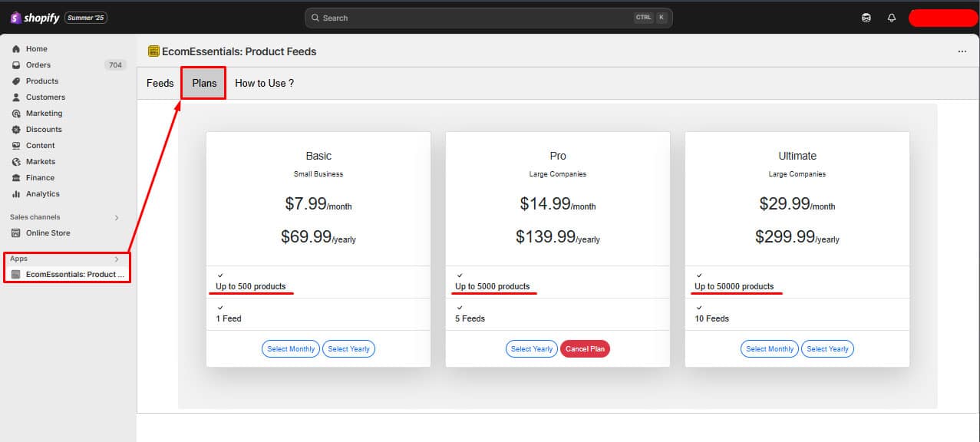This screenshot has height=442, width=980.
Task: Open Marketing via its megaphone icon
Action: click(16, 113)
